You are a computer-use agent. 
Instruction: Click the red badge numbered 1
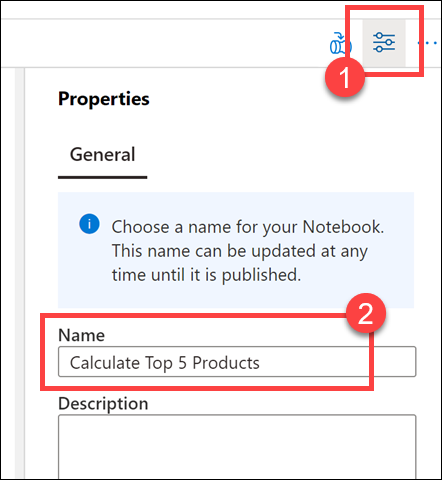pos(345,77)
